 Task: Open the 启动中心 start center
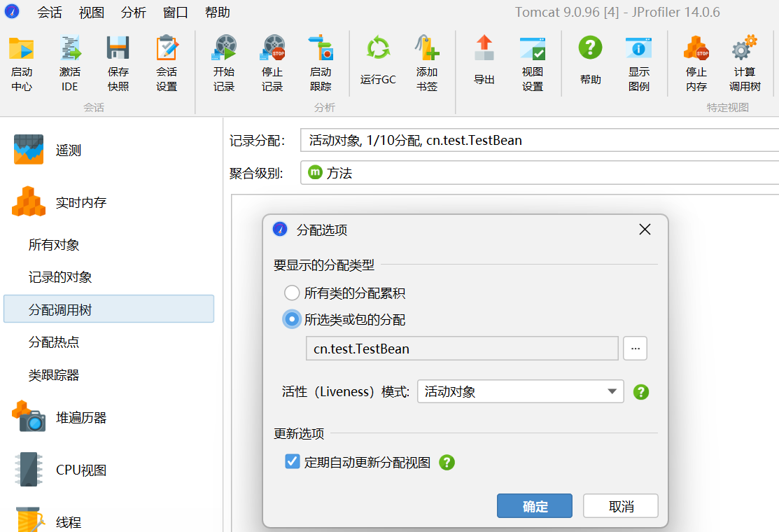coord(22,64)
